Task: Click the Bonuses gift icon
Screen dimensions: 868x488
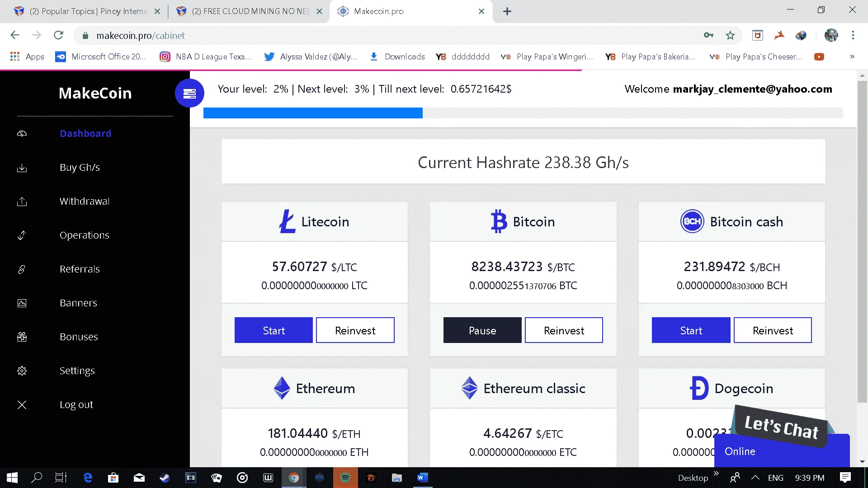Action: (22, 337)
